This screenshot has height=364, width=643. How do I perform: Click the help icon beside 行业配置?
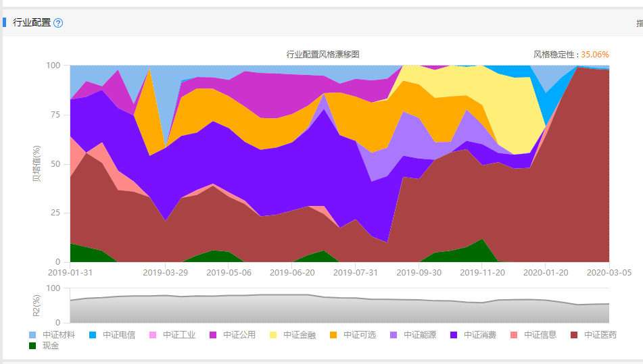pos(58,23)
